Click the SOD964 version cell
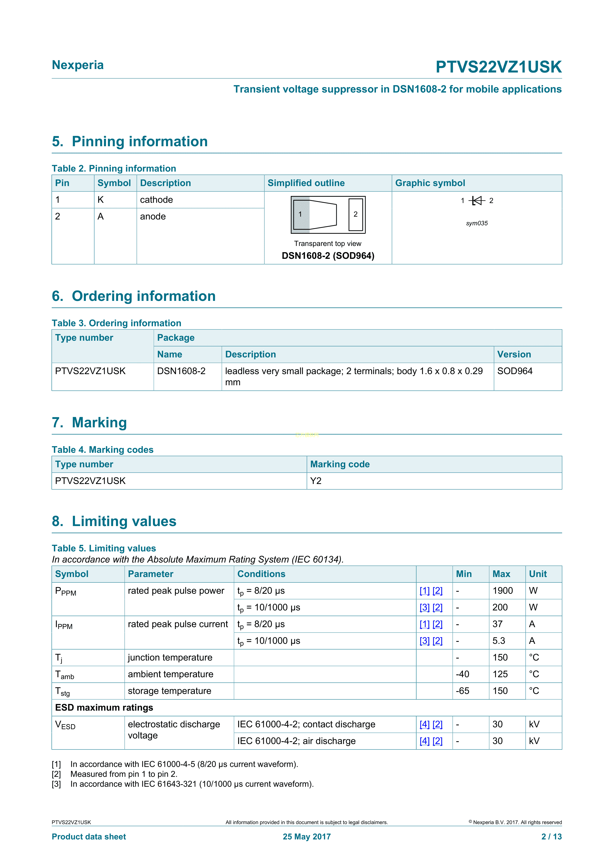This screenshot has width=614, height=868. point(515,371)
